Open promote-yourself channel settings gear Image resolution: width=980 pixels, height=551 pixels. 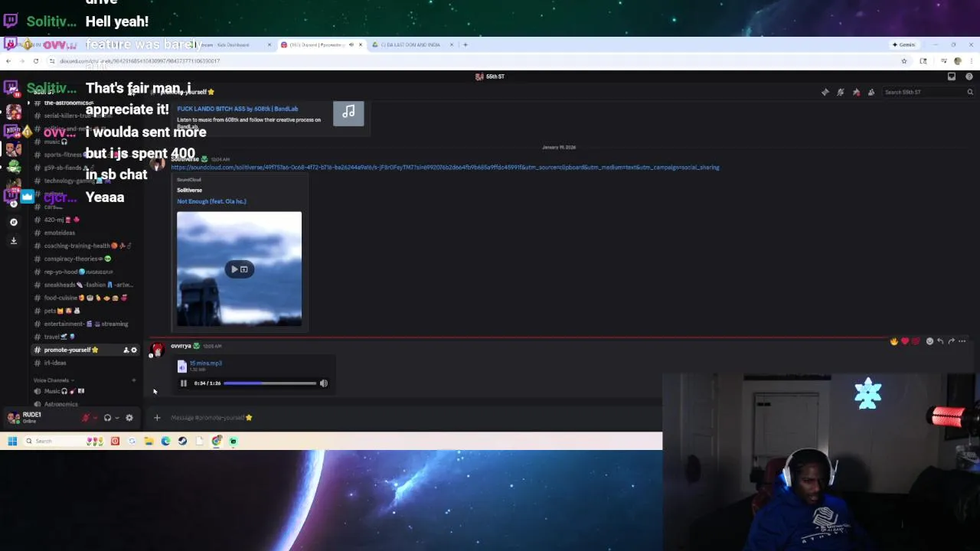point(134,350)
